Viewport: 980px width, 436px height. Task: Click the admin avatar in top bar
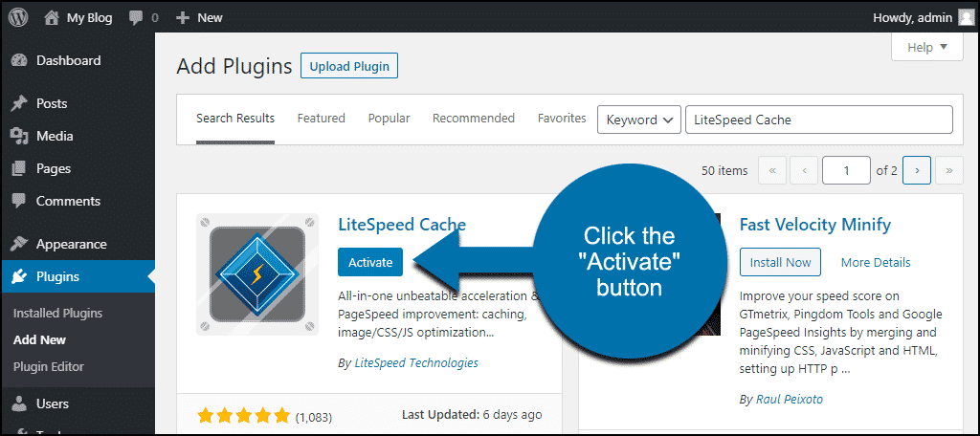967,17
